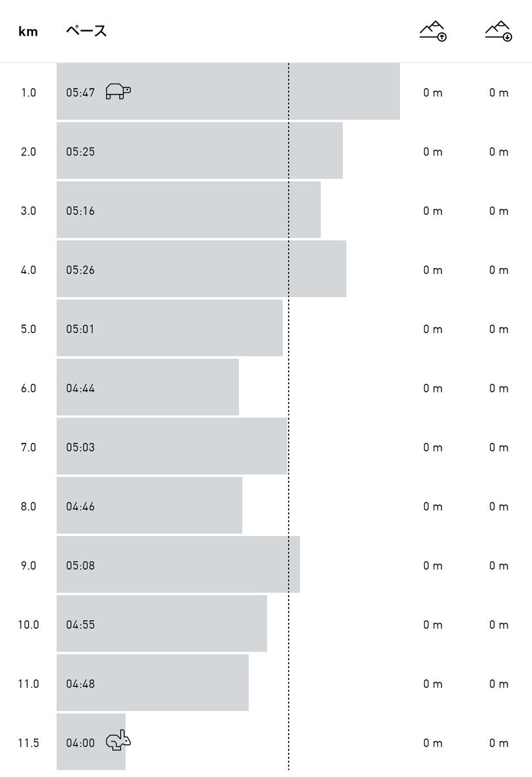The image size is (532, 777).
Task: Click the 10.0 km row label
Action: click(28, 625)
